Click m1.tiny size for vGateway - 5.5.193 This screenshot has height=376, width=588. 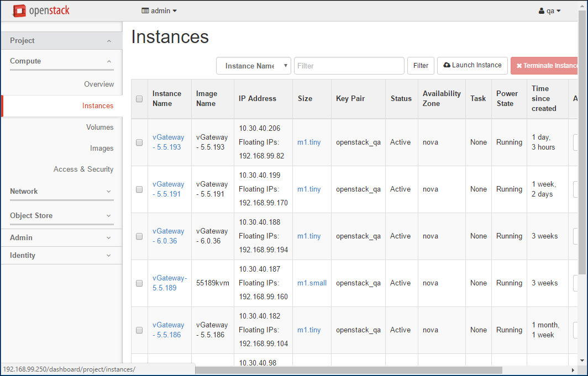(x=309, y=142)
